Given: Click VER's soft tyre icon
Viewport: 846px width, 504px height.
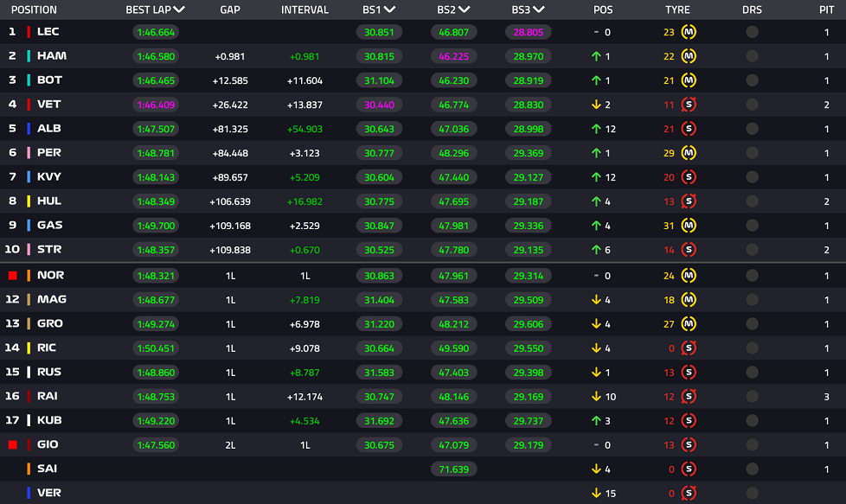Looking at the screenshot, I should pyautogui.click(x=689, y=493).
